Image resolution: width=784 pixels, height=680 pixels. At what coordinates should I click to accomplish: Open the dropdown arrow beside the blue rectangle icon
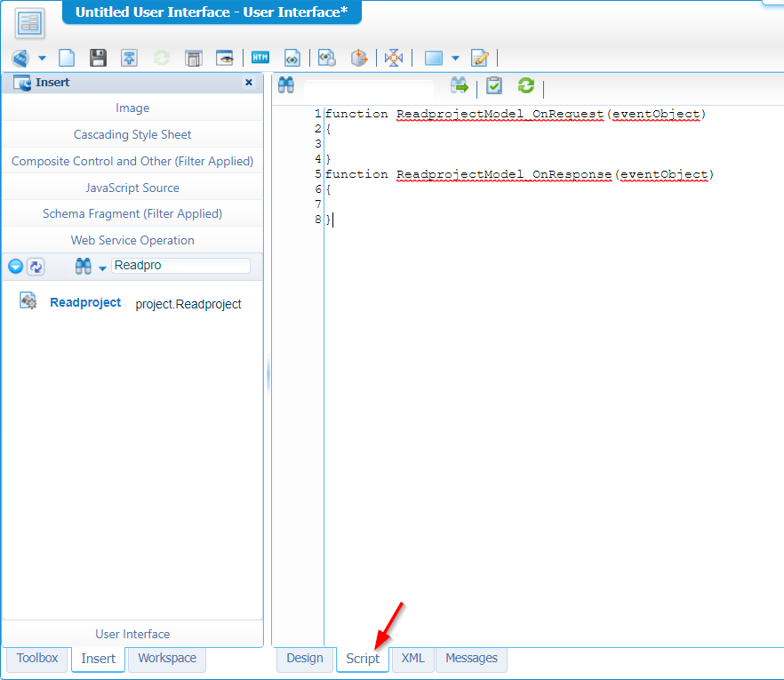[x=456, y=59]
